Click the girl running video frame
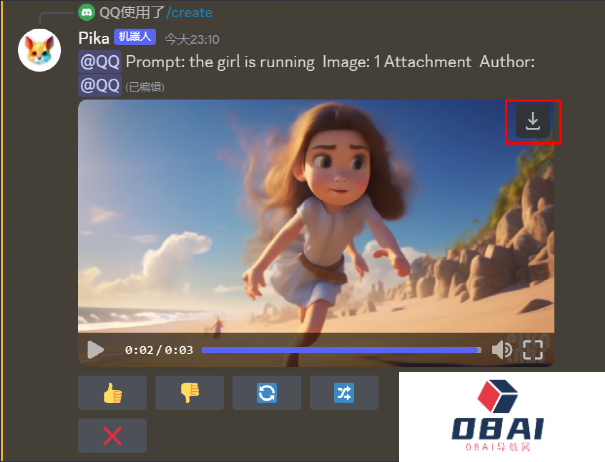Screen dimensions: 605x462 [x=315, y=220]
